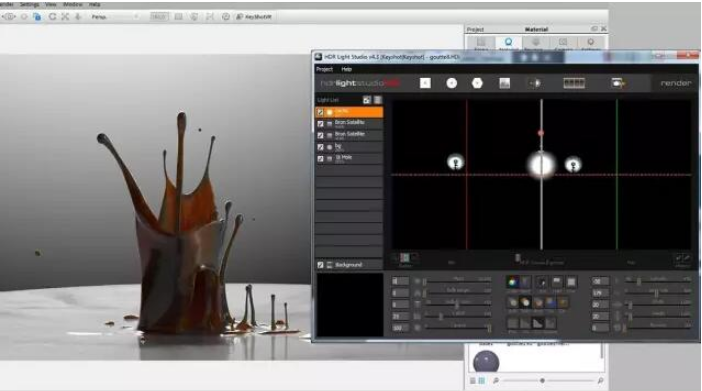The height and width of the screenshot is (391, 702).
Task: Click the color wheel content icon
Action: (x=513, y=282)
